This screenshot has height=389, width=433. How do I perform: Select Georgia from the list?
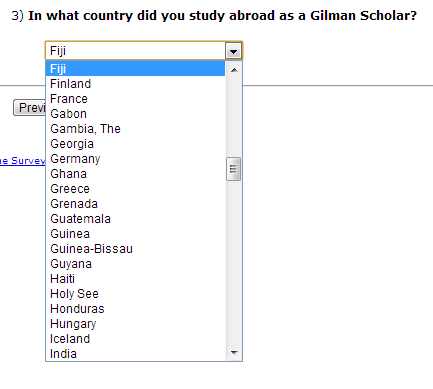pyautogui.click(x=135, y=144)
